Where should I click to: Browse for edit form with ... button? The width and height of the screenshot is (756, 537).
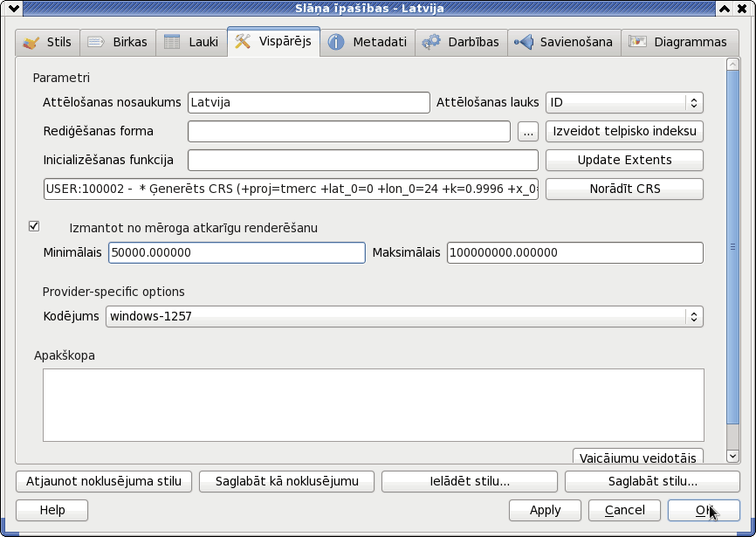528,131
